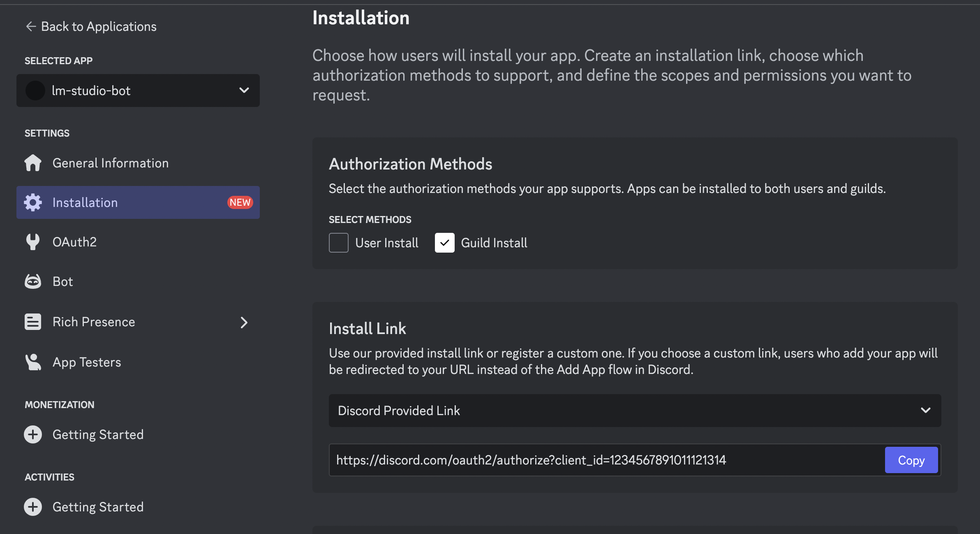This screenshot has height=534, width=980.
Task: Expand the Rich Presence section
Action: point(244,323)
